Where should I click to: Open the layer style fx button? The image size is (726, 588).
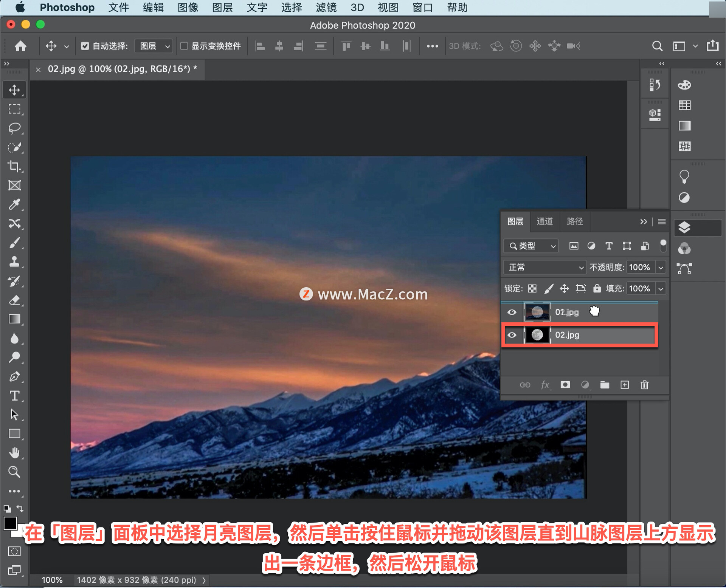click(545, 385)
